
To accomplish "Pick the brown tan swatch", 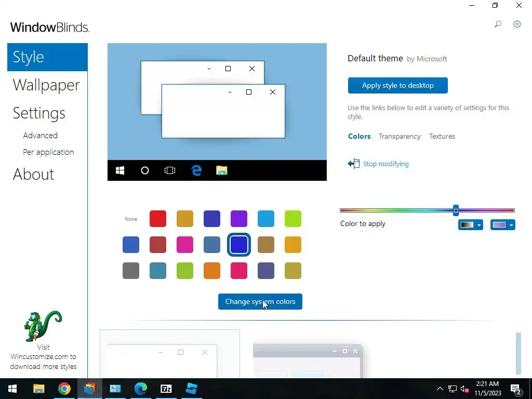I will pyautogui.click(x=266, y=245).
